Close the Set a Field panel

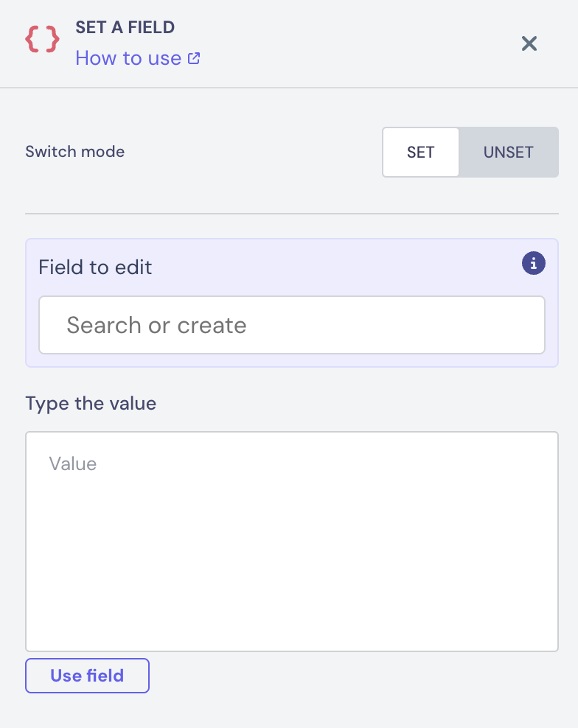point(529,43)
